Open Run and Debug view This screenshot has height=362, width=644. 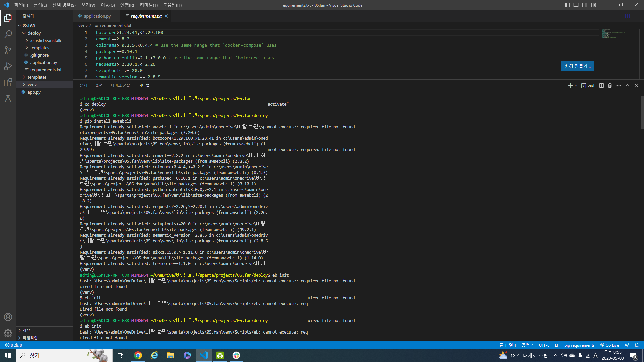tap(8, 66)
